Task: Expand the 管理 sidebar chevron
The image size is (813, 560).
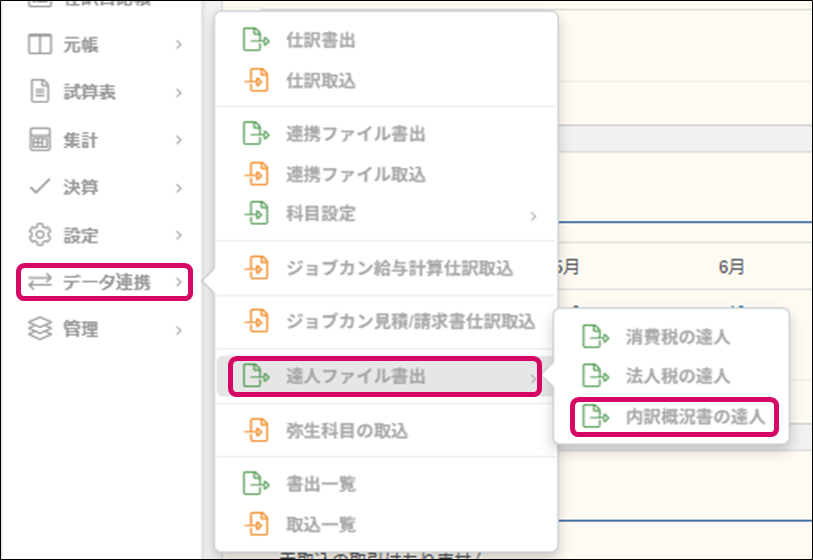Action: point(179,330)
